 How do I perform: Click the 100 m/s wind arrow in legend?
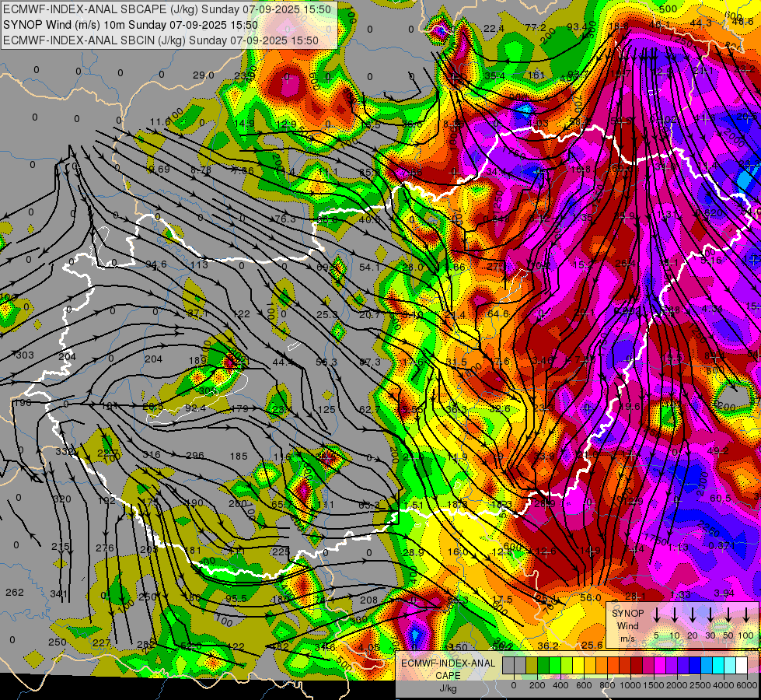pos(746,615)
